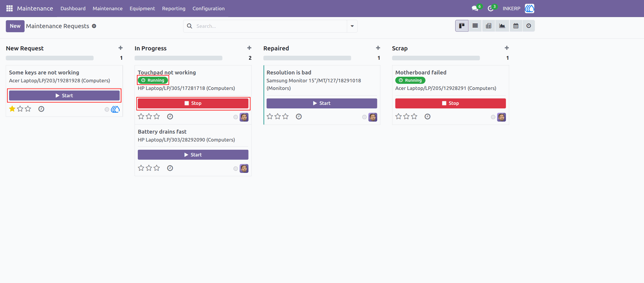644x283 pixels.
Task: Create a New maintenance request
Action: point(15,26)
